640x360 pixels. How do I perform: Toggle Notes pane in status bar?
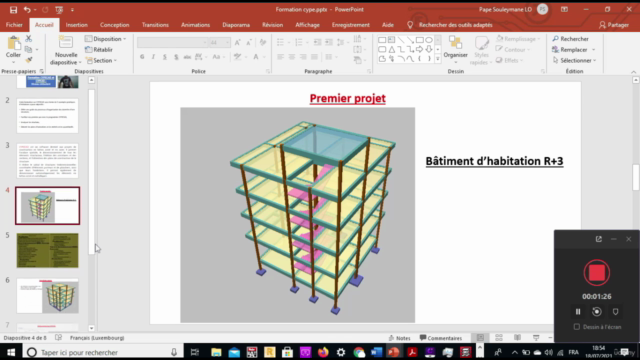[x=400, y=338]
